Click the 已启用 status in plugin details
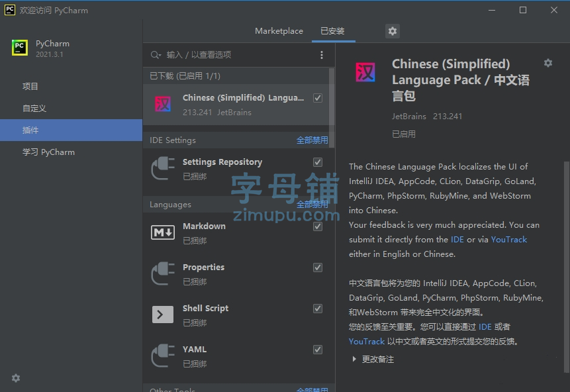570x392 pixels. [404, 134]
